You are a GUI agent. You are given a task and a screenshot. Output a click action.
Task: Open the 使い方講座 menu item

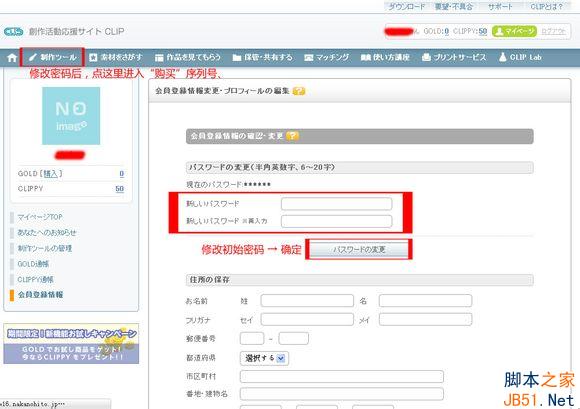[385, 57]
